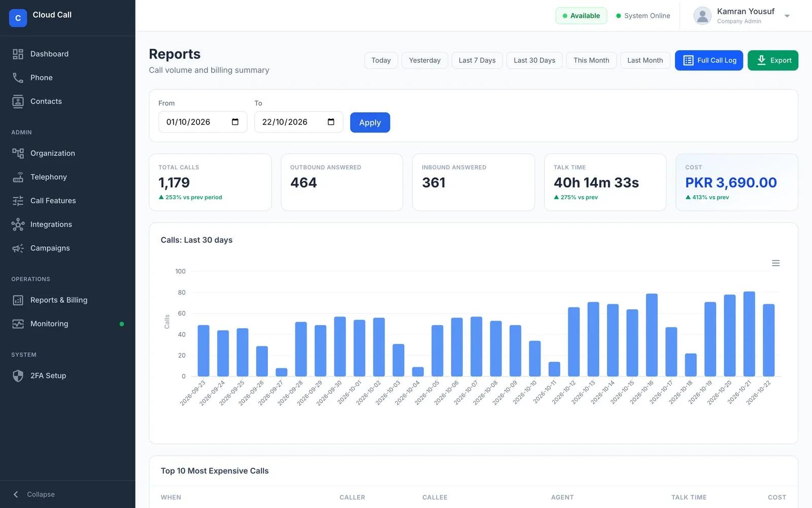Click the Campaigns megaphone icon
Viewport: 812px width, 508px height.
(x=18, y=248)
